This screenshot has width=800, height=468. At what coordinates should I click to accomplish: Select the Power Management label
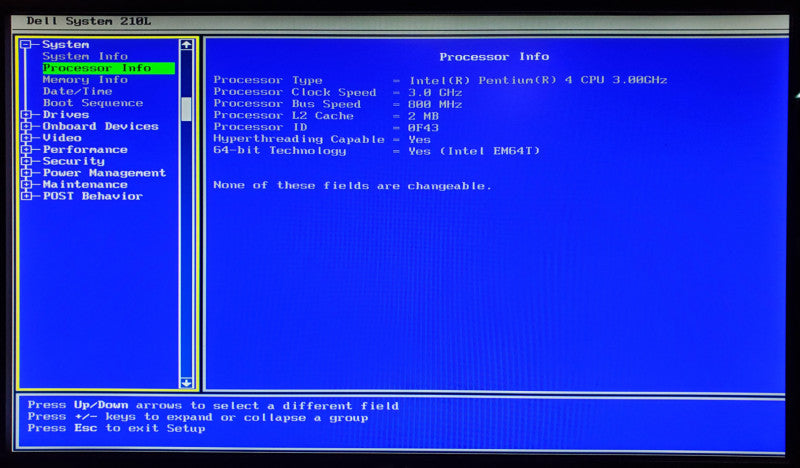(x=104, y=173)
